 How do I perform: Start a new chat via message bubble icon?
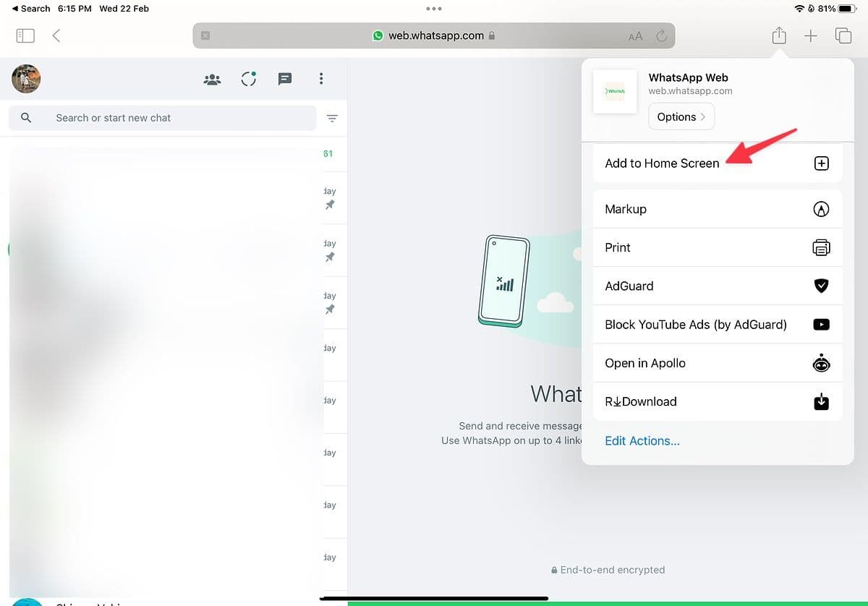[285, 80]
